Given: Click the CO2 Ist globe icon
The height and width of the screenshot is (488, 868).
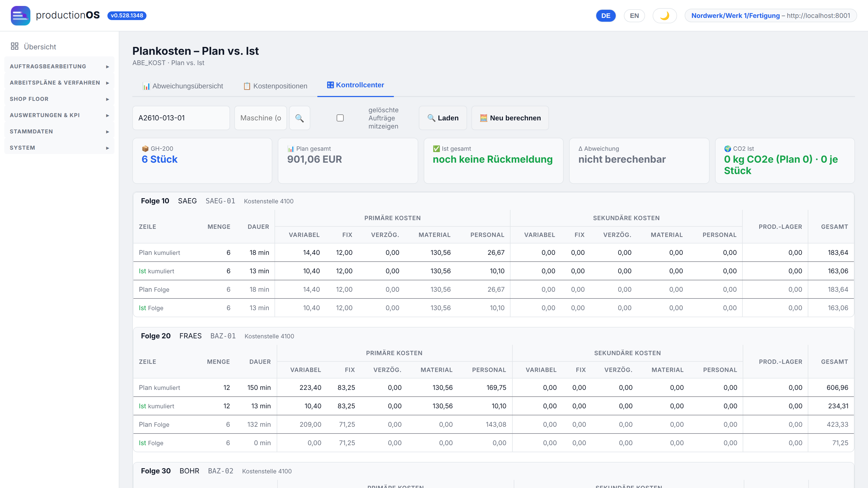Looking at the screenshot, I should (x=727, y=149).
